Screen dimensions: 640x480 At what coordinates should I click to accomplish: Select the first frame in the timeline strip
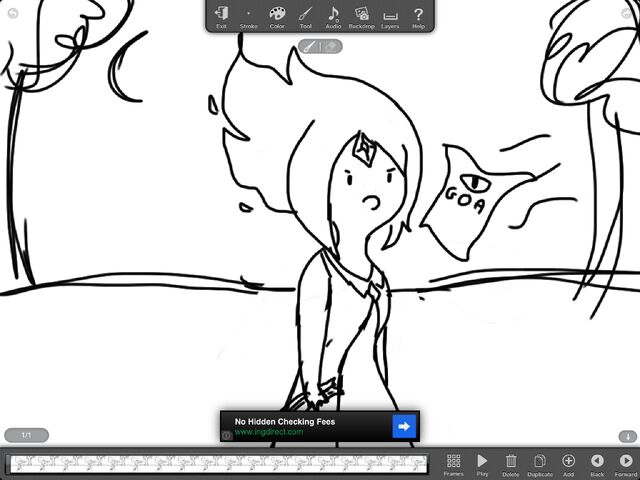[21, 464]
